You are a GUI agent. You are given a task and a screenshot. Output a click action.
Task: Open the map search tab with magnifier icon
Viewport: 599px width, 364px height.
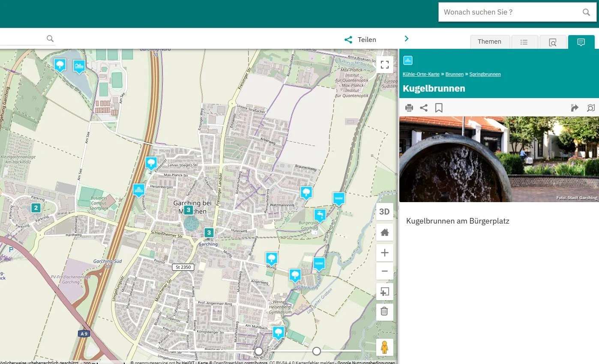click(553, 42)
